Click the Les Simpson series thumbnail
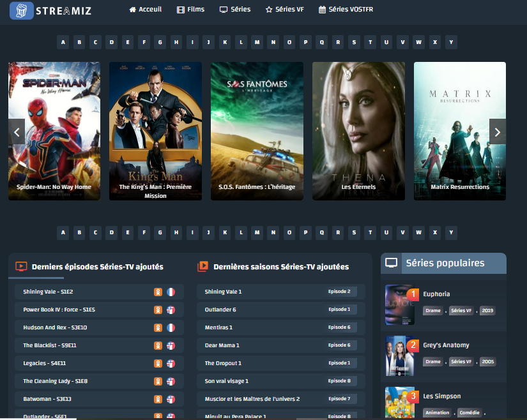Viewport: 527px width, 420px height. (x=400, y=402)
